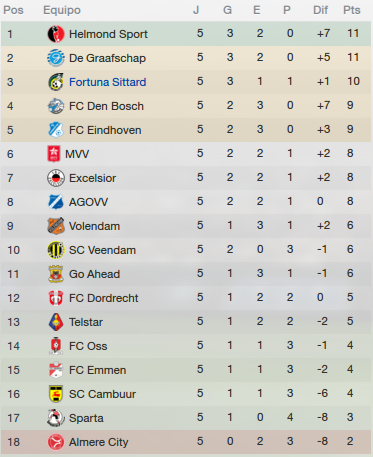Image resolution: width=373 pixels, height=457 pixels.
Task: Sort table by Dif column header
Action: pos(320,10)
